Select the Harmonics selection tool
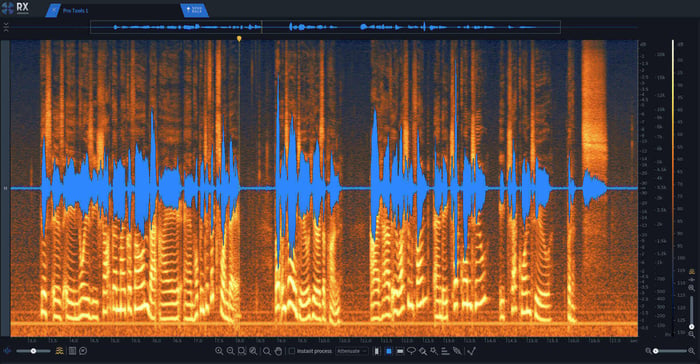This screenshot has width=700, height=364. tap(445, 351)
